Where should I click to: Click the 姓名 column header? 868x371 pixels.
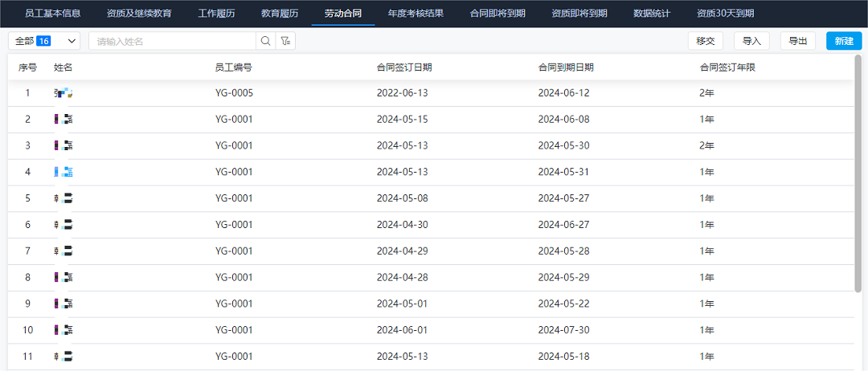coord(63,67)
